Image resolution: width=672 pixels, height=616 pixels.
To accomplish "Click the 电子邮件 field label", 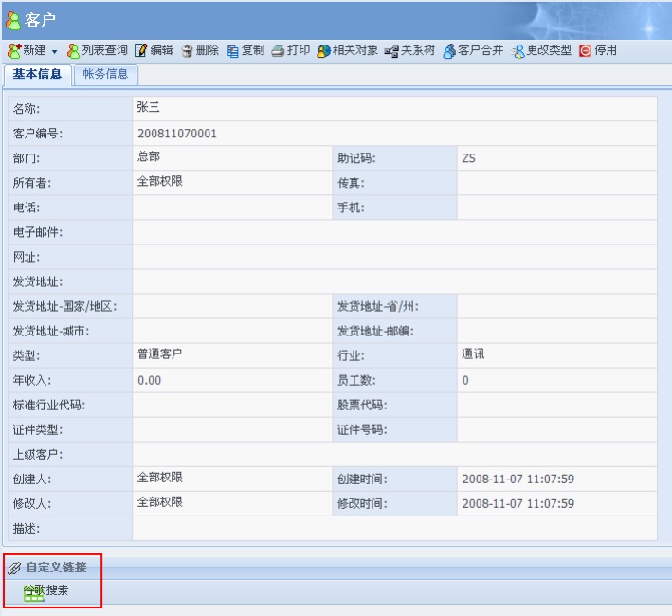I will pyautogui.click(x=38, y=232).
